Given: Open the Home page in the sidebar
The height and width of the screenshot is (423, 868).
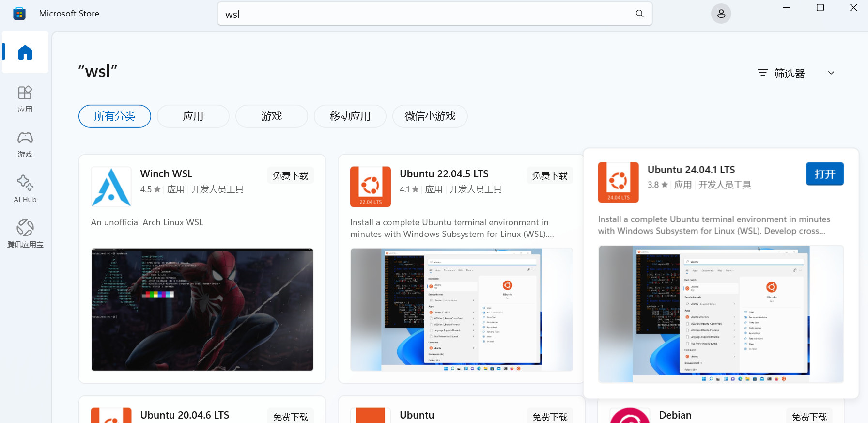Looking at the screenshot, I should 25,52.
